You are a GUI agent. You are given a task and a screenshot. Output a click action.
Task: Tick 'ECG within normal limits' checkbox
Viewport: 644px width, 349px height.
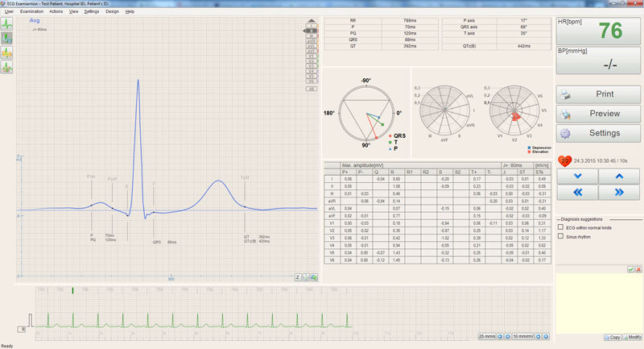click(x=560, y=227)
